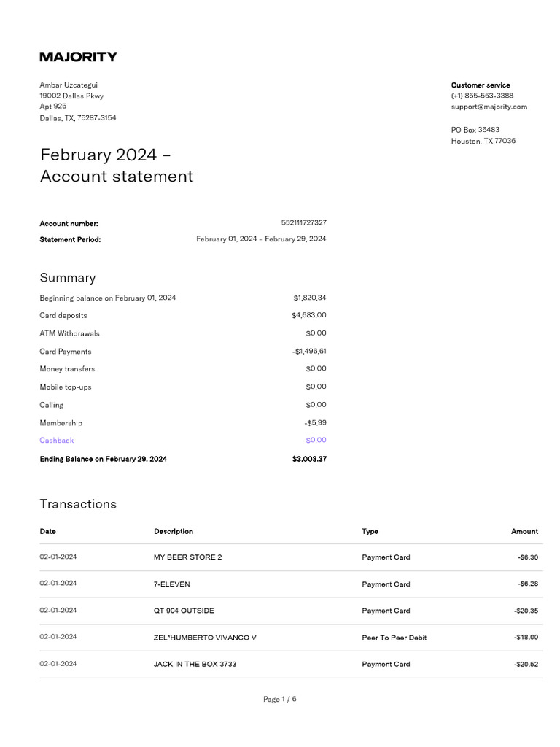Click the QT 904 OUTSIDE transaction description
This screenshot has height=747, width=560.
click(184, 611)
